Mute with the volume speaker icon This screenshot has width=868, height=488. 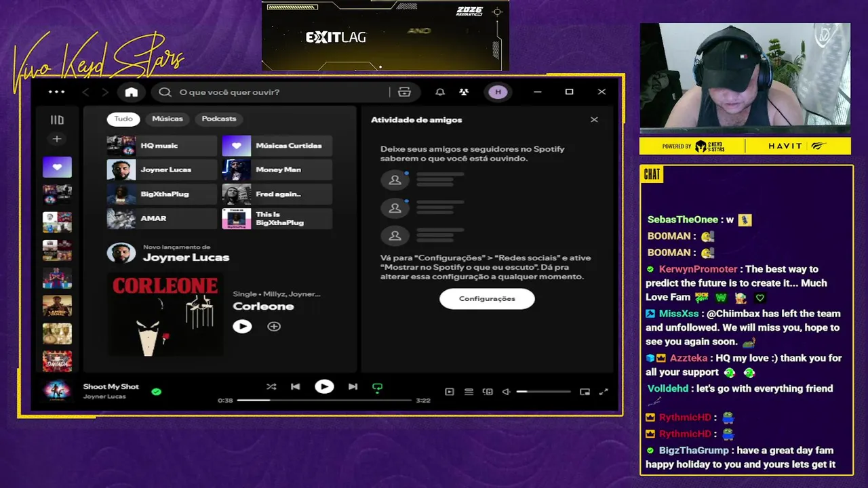tap(506, 392)
